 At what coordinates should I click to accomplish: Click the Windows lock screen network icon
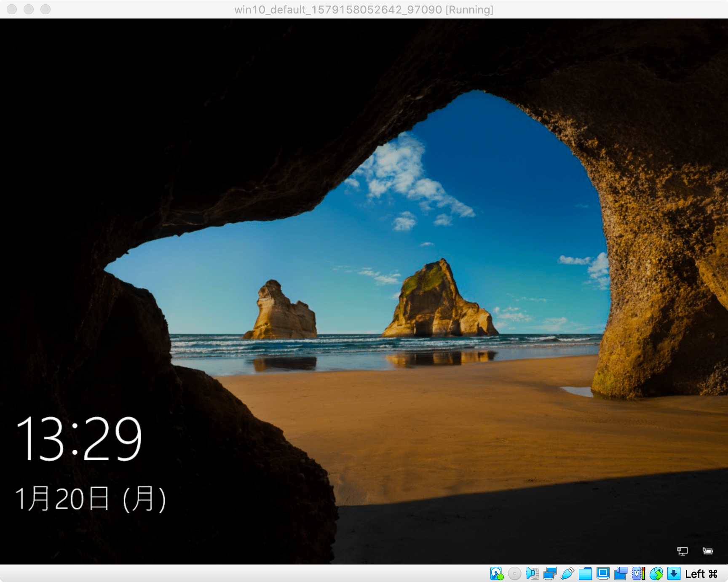[x=682, y=551]
